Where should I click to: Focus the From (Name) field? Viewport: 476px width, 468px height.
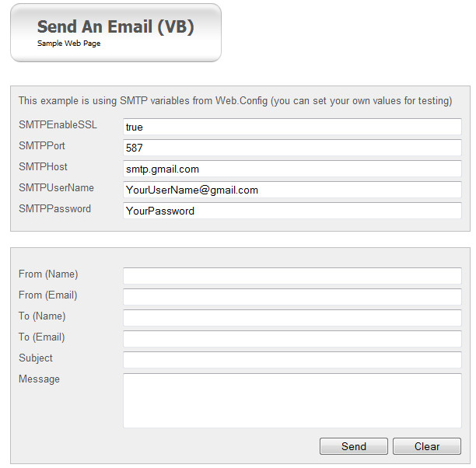(292, 276)
